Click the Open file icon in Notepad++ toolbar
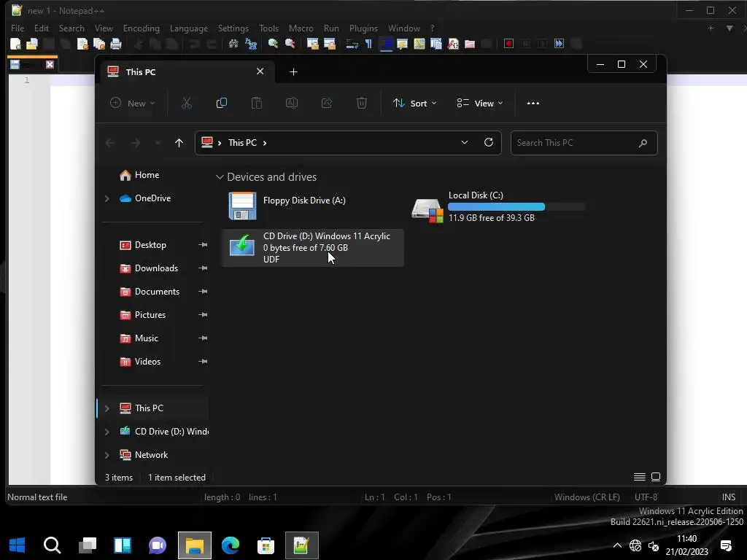747x560 pixels. [x=32, y=44]
